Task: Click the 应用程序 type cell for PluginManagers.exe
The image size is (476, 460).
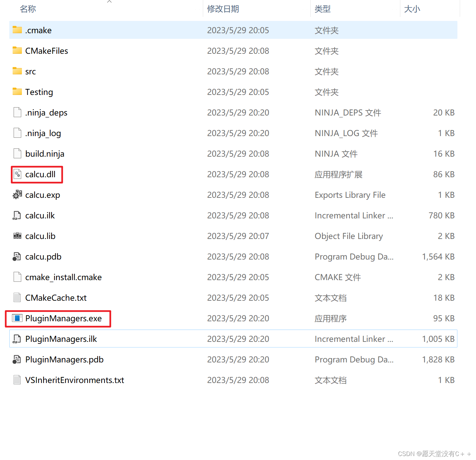Action: tap(331, 318)
